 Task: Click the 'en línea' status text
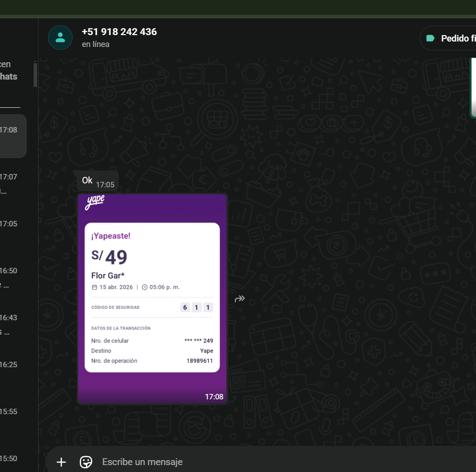coord(96,44)
